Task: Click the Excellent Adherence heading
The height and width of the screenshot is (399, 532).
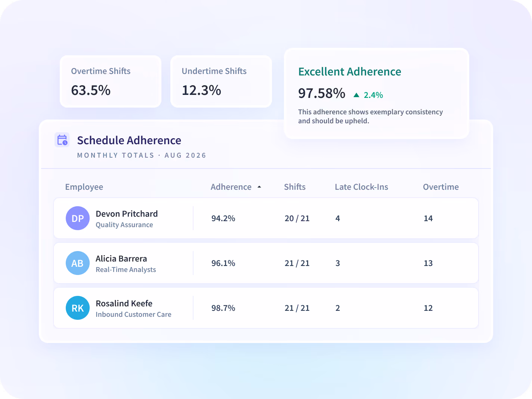Action: (350, 72)
